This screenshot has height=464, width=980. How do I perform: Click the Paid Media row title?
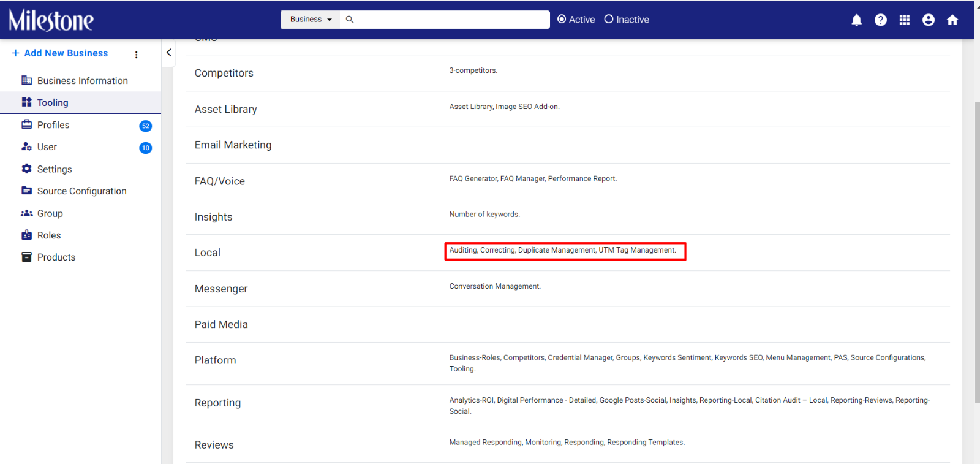coord(221,324)
